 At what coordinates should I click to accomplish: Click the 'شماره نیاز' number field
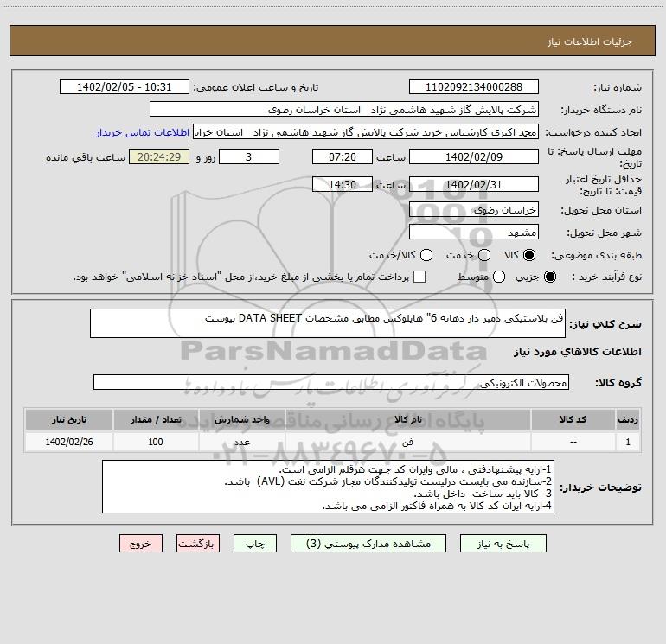473,87
